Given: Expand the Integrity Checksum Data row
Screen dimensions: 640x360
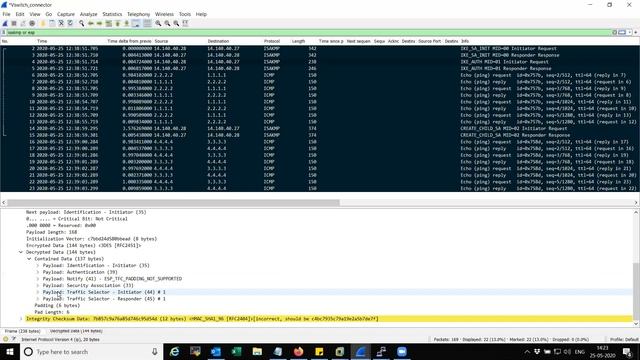Looking at the screenshot, I should pyautogui.click(x=21, y=319).
